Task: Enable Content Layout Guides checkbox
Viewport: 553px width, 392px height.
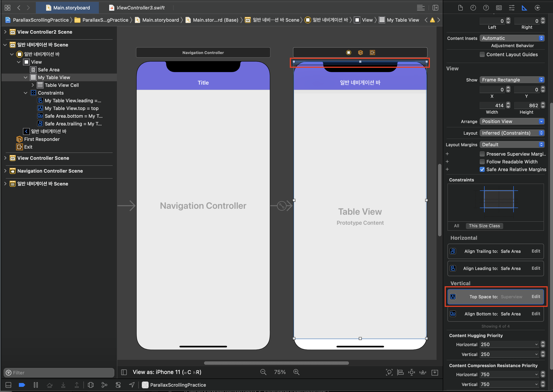Action: tap(482, 54)
